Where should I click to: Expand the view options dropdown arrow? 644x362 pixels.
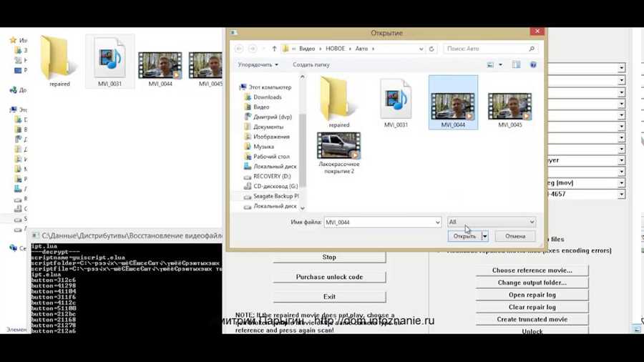(x=500, y=65)
